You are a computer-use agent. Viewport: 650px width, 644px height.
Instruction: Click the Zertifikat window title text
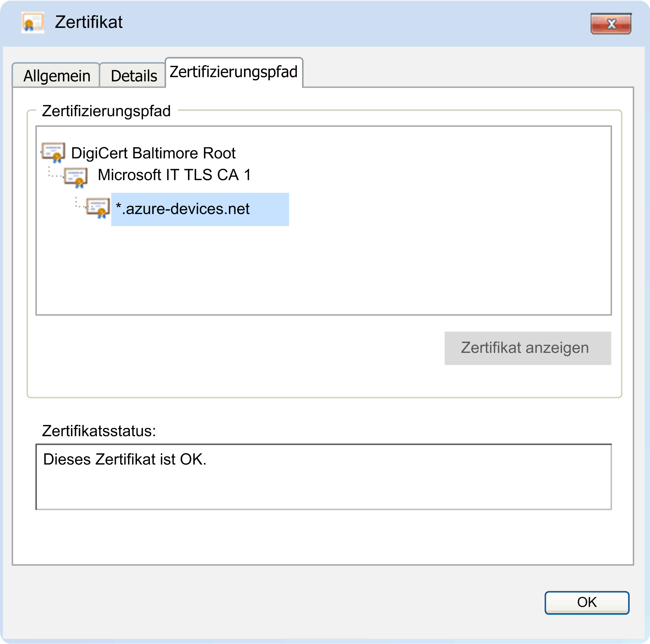[x=88, y=22]
